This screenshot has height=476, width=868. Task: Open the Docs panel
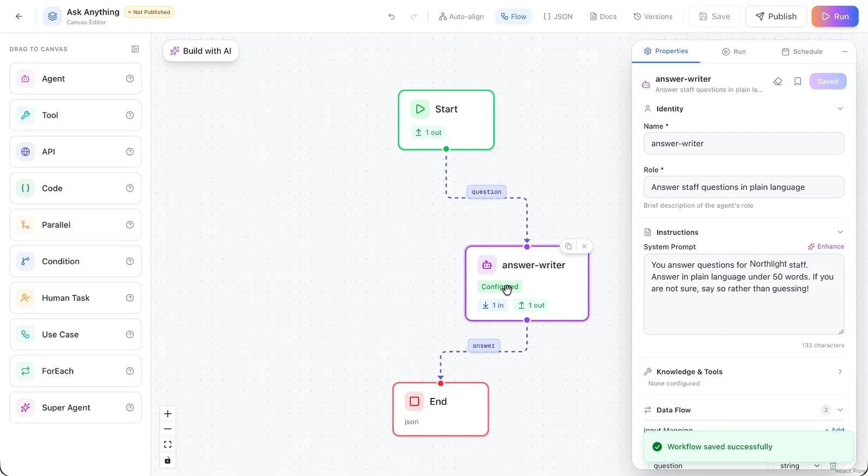point(603,16)
